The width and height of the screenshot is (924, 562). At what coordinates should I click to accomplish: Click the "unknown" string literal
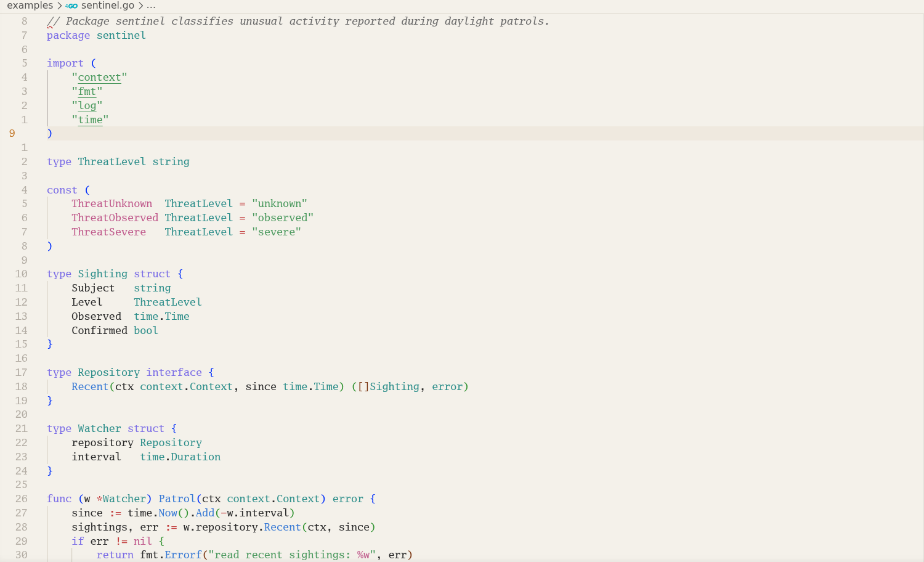[280, 203]
